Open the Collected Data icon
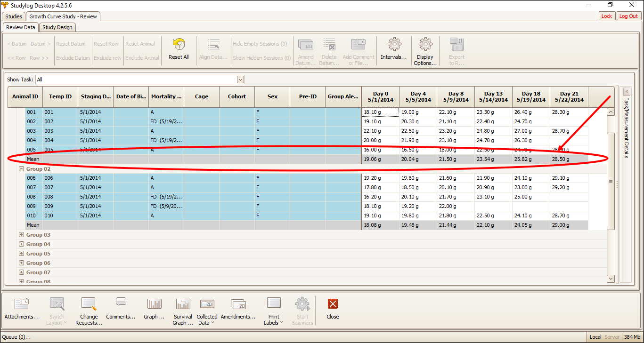Image resolution: width=644 pixels, height=343 pixels. coord(207,303)
